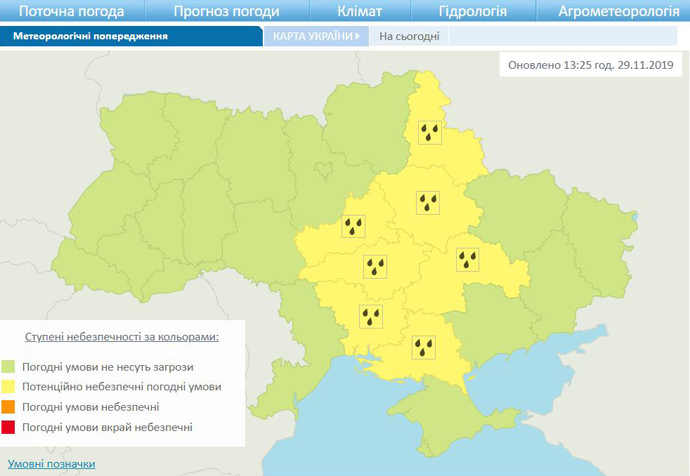This screenshot has height=476, width=690.
Task: Select the На сьогодні option
Action: click(401, 36)
